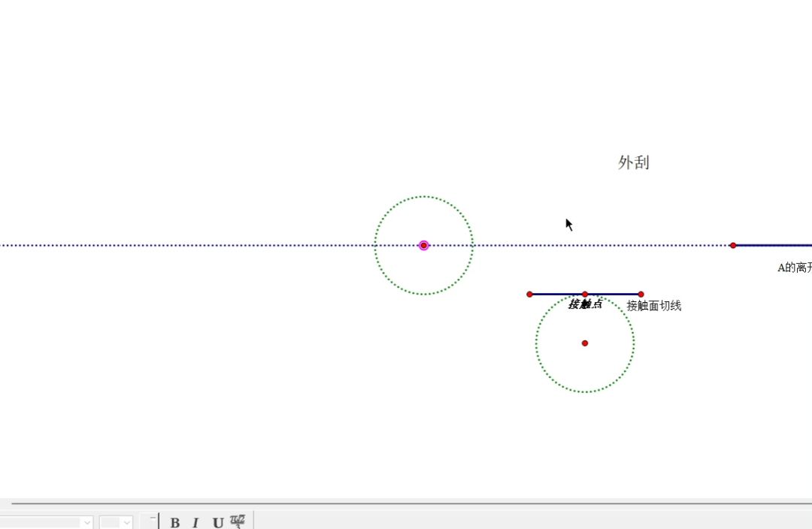Click the 接触点 label text
The width and height of the screenshot is (812, 529).
coord(585,304)
